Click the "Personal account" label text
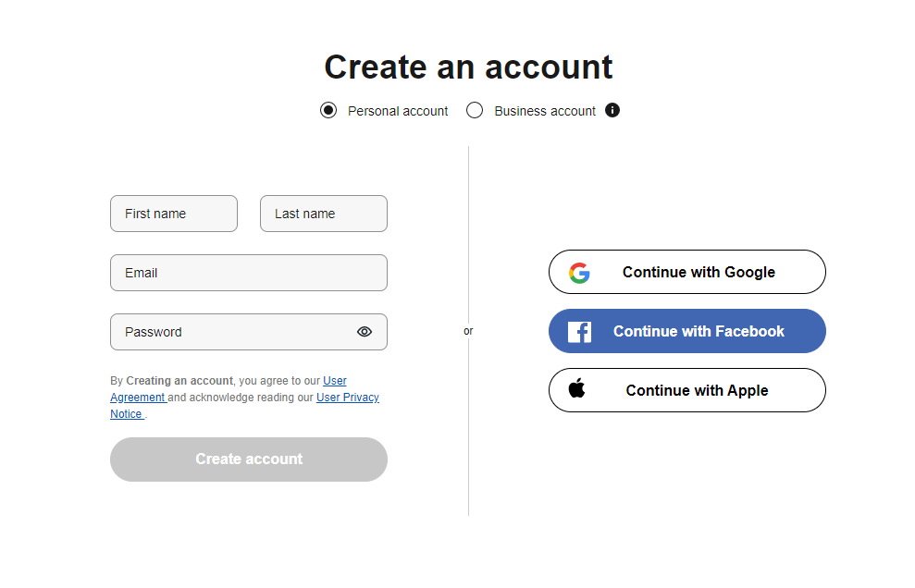915x588 pixels. (x=398, y=111)
